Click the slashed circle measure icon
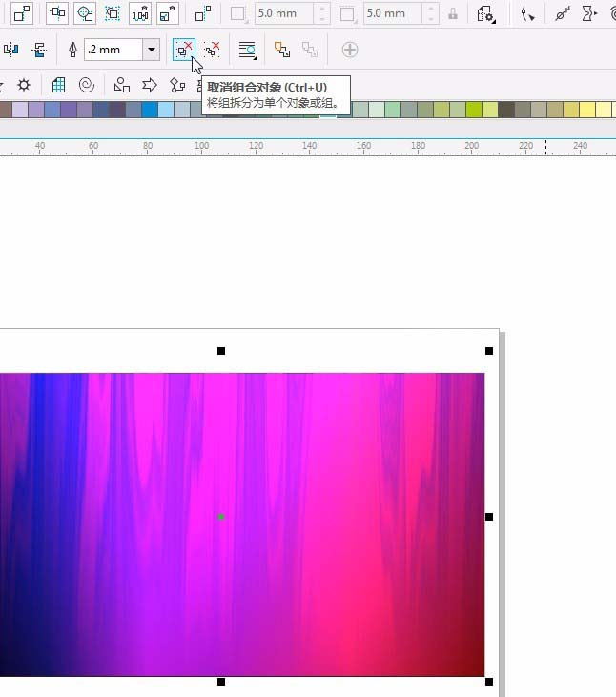This screenshot has height=697, width=616. (563, 13)
